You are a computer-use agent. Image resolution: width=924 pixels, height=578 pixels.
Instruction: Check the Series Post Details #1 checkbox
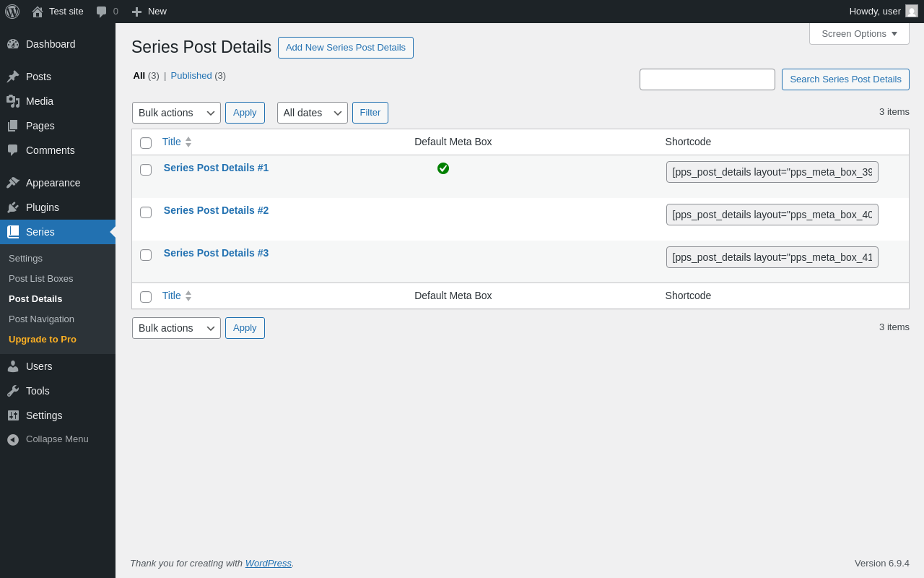(x=146, y=170)
